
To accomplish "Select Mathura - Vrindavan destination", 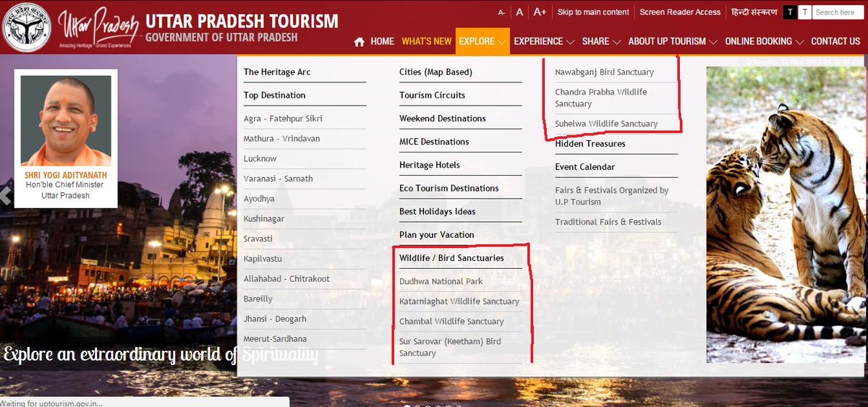I will click(x=281, y=138).
